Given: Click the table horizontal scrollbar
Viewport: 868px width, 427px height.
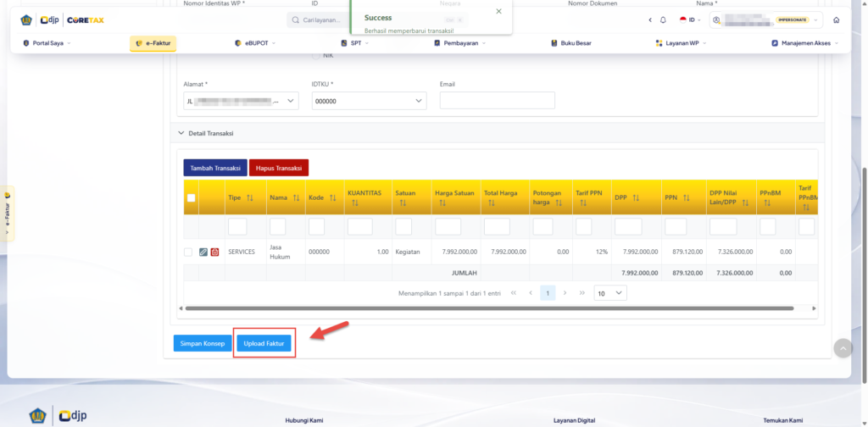Looking at the screenshot, I should [x=489, y=308].
